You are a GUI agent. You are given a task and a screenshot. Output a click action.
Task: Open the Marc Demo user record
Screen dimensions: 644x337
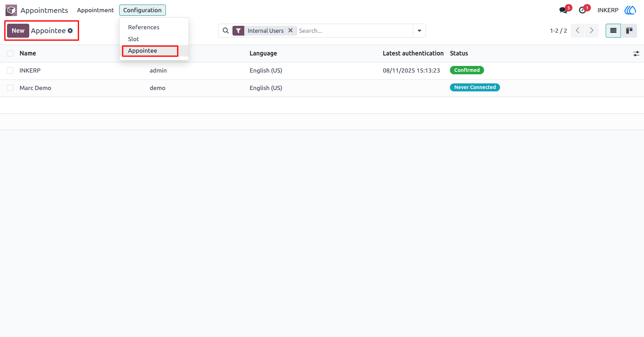35,88
